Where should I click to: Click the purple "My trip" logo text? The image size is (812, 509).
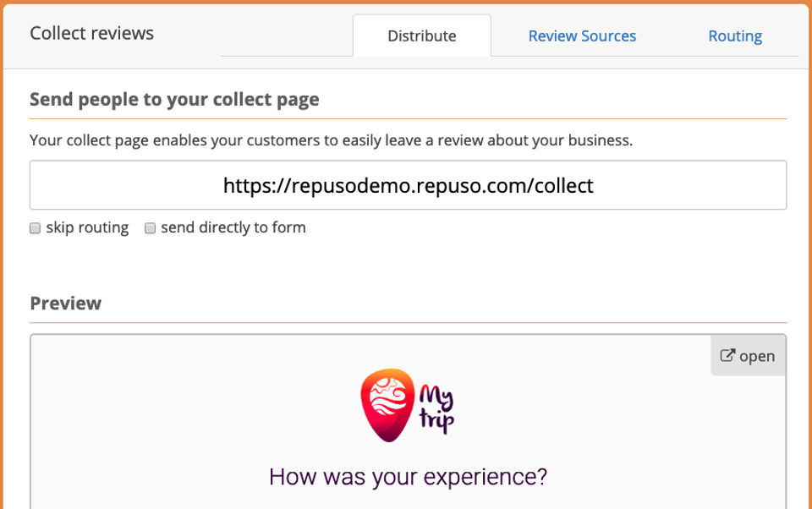pos(436,408)
